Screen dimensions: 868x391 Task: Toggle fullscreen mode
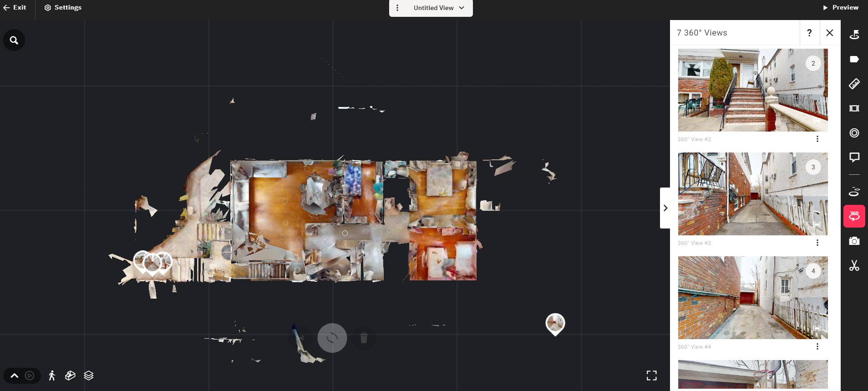click(652, 376)
